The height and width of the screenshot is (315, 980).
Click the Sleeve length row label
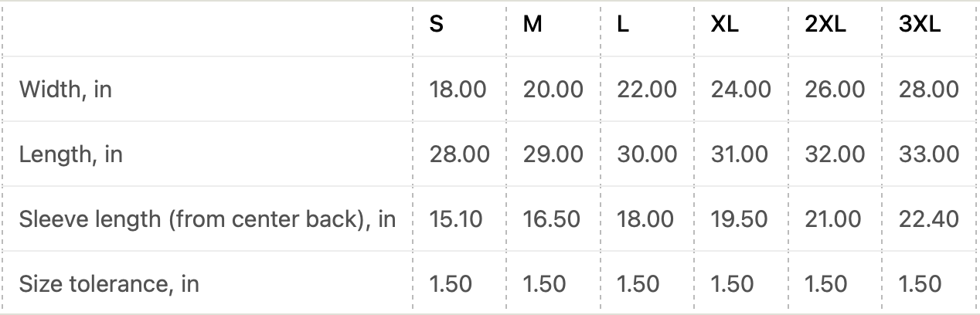pyautogui.click(x=207, y=219)
